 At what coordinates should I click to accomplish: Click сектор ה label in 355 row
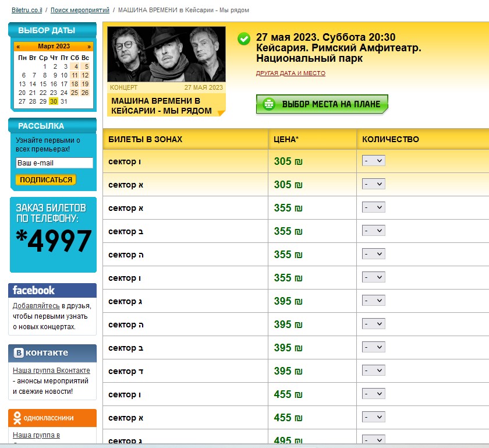[126, 255]
